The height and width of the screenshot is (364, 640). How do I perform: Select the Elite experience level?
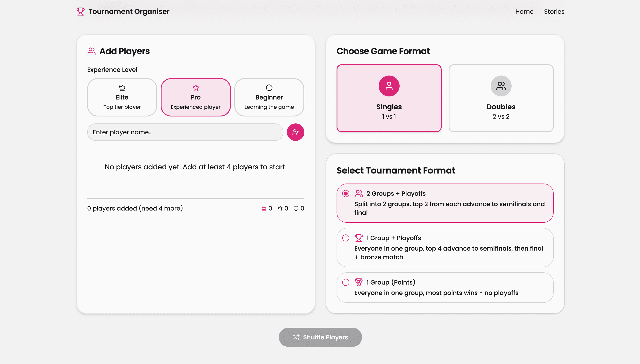tap(122, 97)
